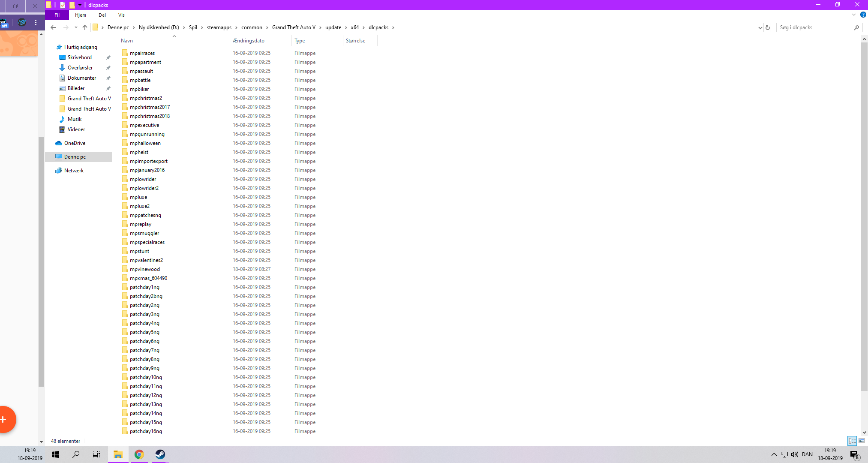Sort by Ændringsdato column header
868x463 pixels.
coord(249,41)
